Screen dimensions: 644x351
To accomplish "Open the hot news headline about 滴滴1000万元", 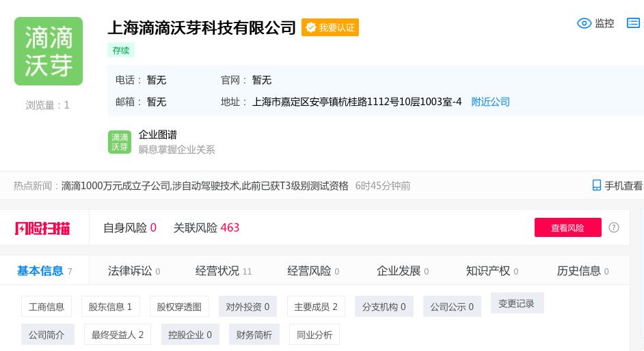I will point(204,186).
